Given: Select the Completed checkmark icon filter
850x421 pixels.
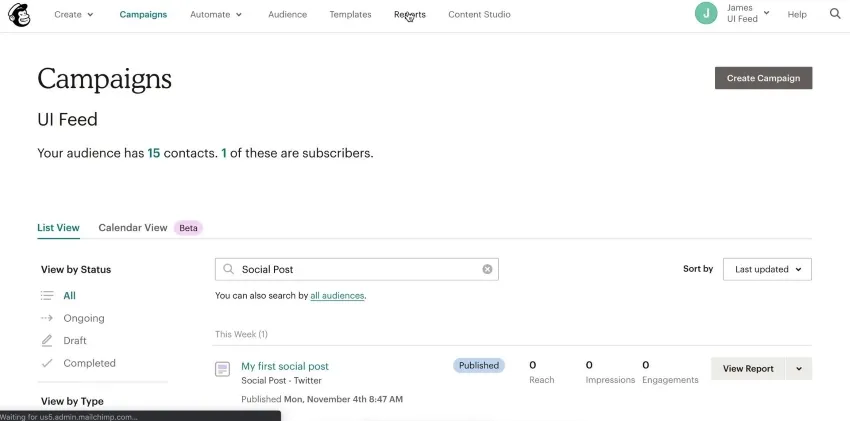Looking at the screenshot, I should coord(47,363).
